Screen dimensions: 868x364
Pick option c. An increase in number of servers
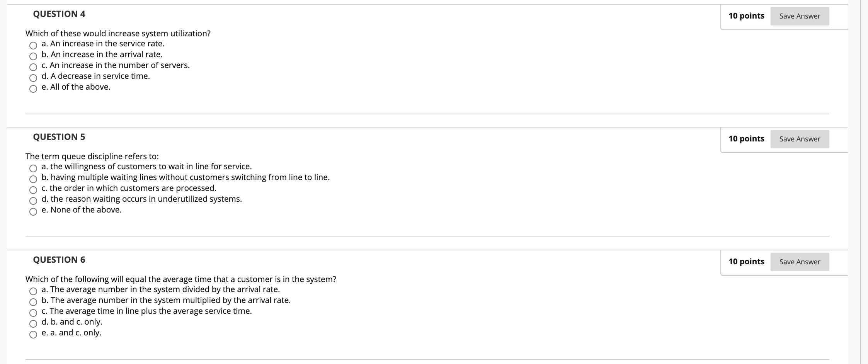[33, 67]
